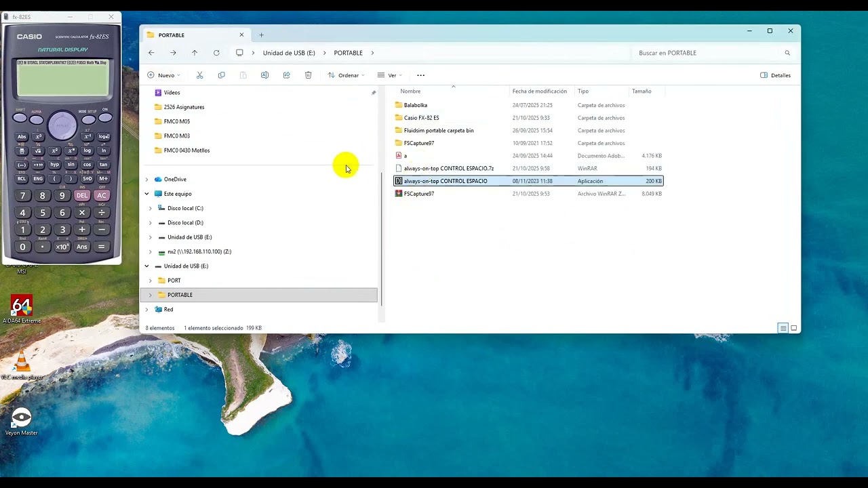The width and height of the screenshot is (868, 488).
Task: Click the Ans key on calculator
Action: pyautogui.click(x=82, y=247)
